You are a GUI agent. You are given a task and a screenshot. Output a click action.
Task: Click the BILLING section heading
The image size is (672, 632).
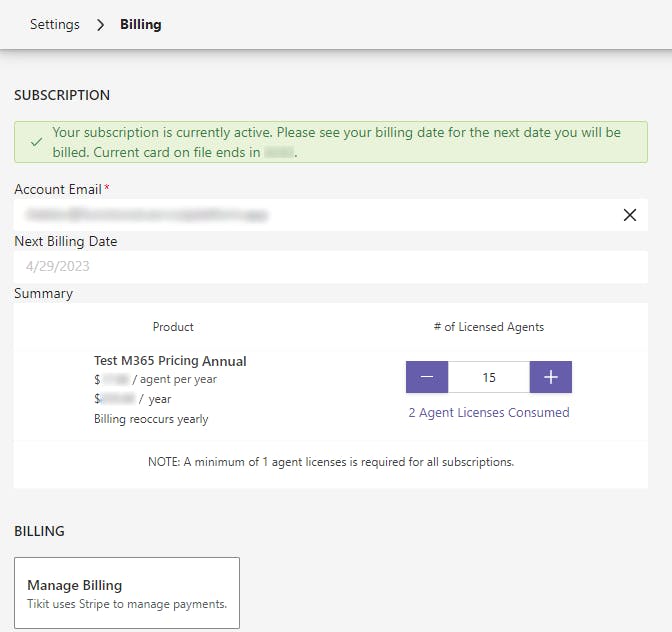pyautogui.click(x=39, y=531)
